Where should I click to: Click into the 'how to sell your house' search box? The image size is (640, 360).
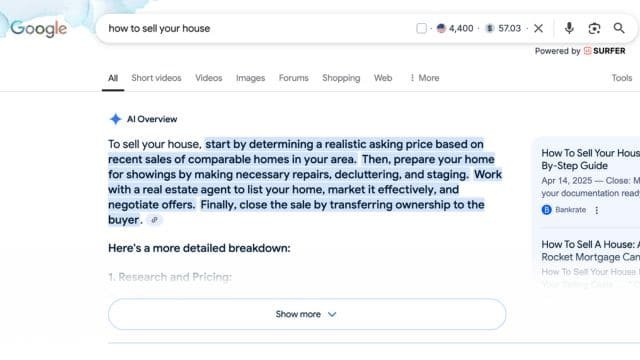257,28
